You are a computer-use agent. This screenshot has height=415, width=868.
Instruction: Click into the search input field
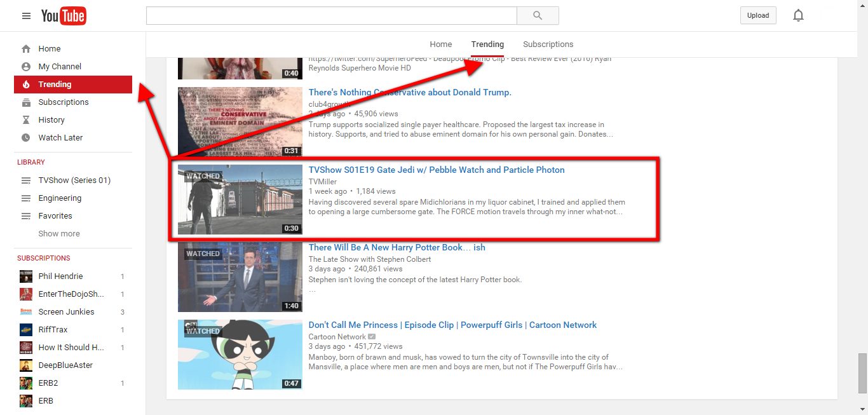331,15
